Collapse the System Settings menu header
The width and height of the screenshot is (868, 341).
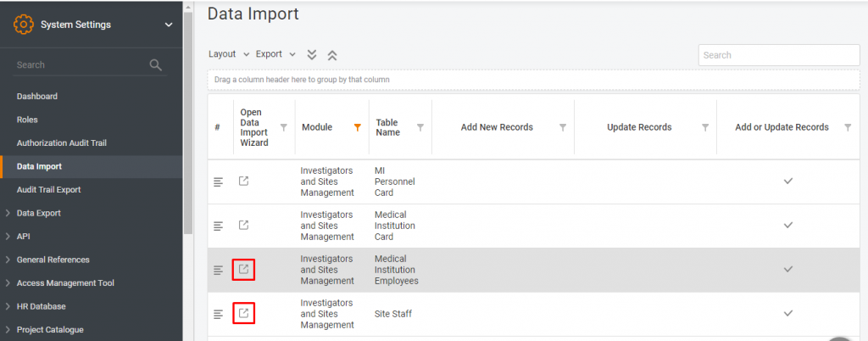(168, 25)
